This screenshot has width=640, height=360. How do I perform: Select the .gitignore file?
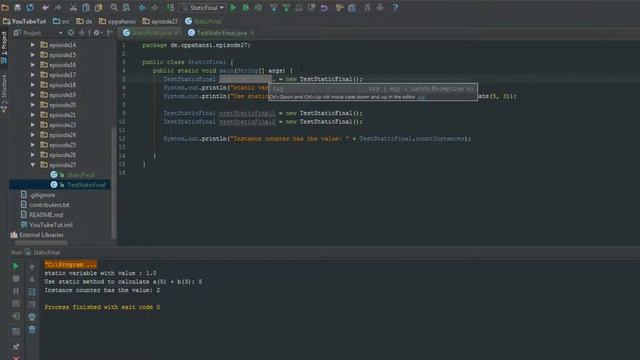click(x=38, y=195)
